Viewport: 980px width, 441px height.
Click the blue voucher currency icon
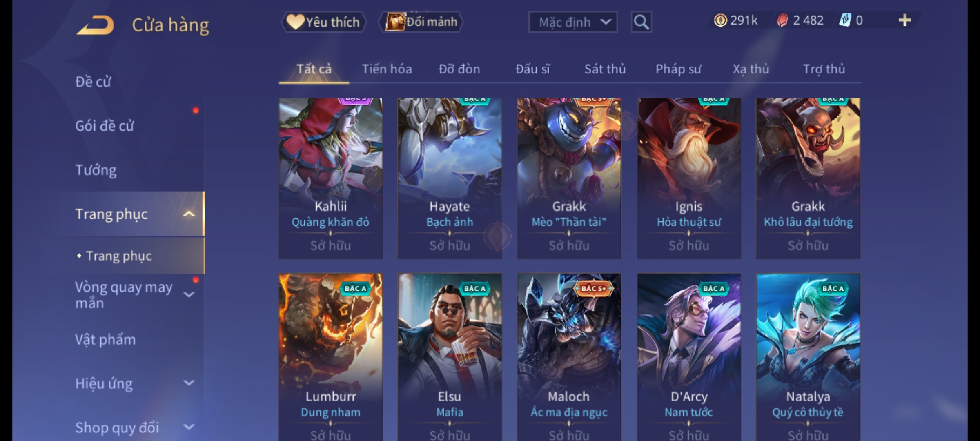(845, 20)
